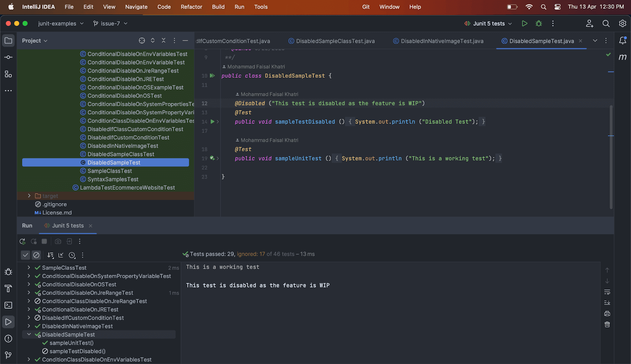Collapse the DisabledSampleTest results node
The height and width of the screenshot is (364, 631).
click(x=29, y=334)
